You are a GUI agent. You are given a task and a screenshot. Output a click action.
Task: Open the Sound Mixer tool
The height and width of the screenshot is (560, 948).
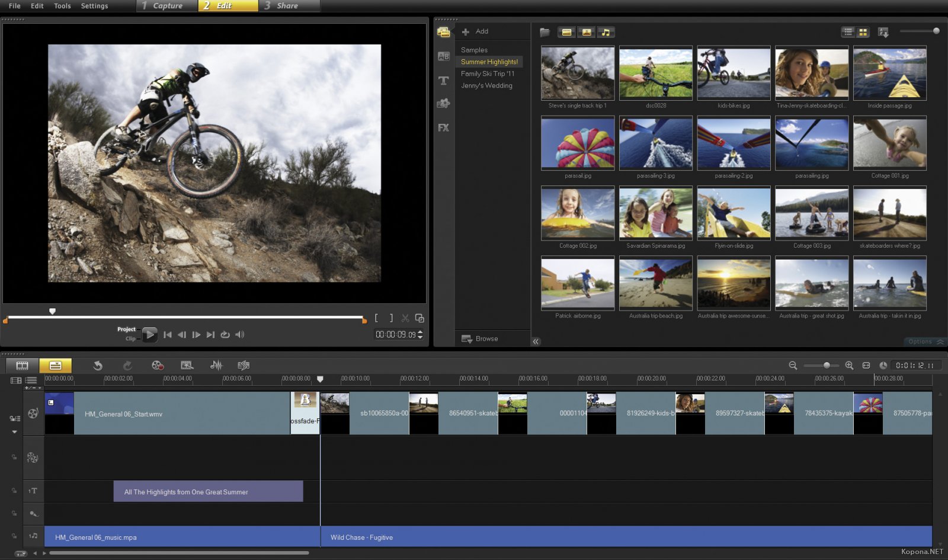click(217, 365)
